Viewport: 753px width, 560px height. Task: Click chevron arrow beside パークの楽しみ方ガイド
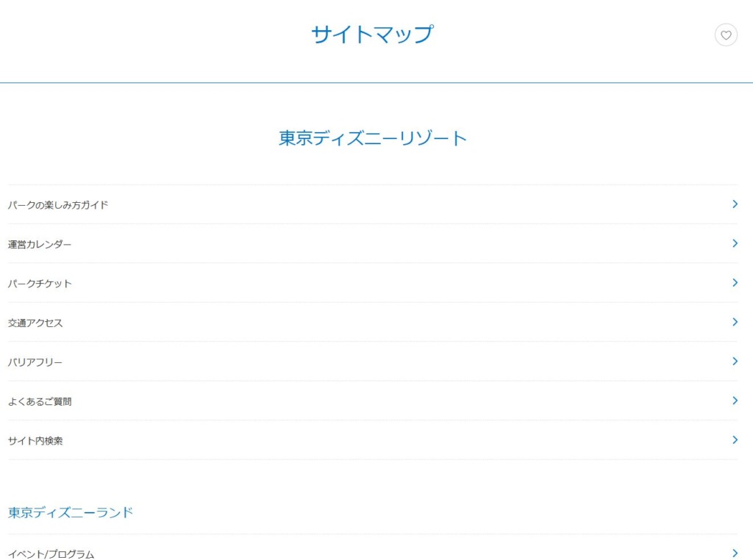735,204
